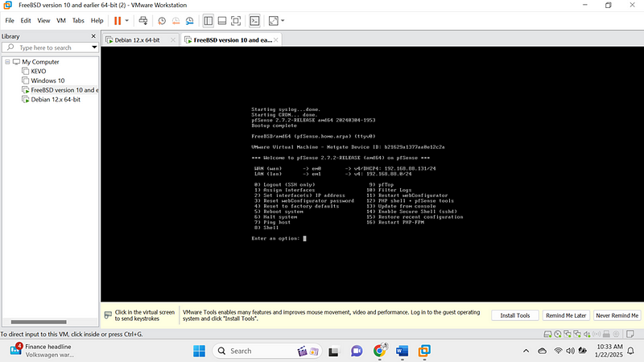644x362 pixels.
Task: Click the Install Tools button
Action: pos(514,315)
